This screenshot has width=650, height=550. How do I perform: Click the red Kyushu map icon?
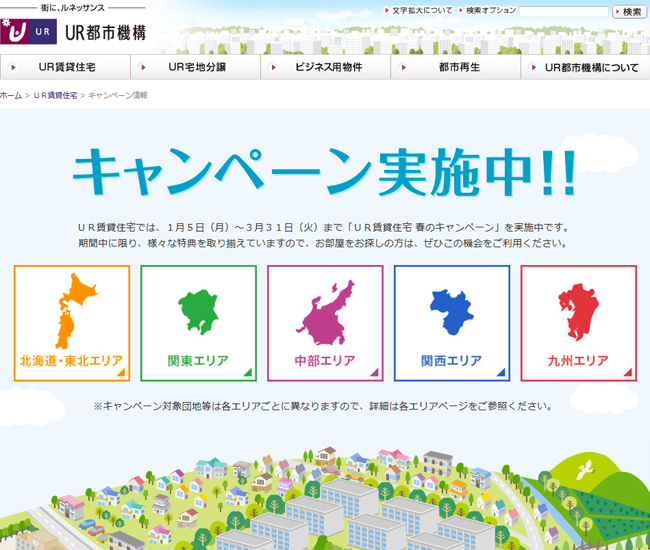578,312
